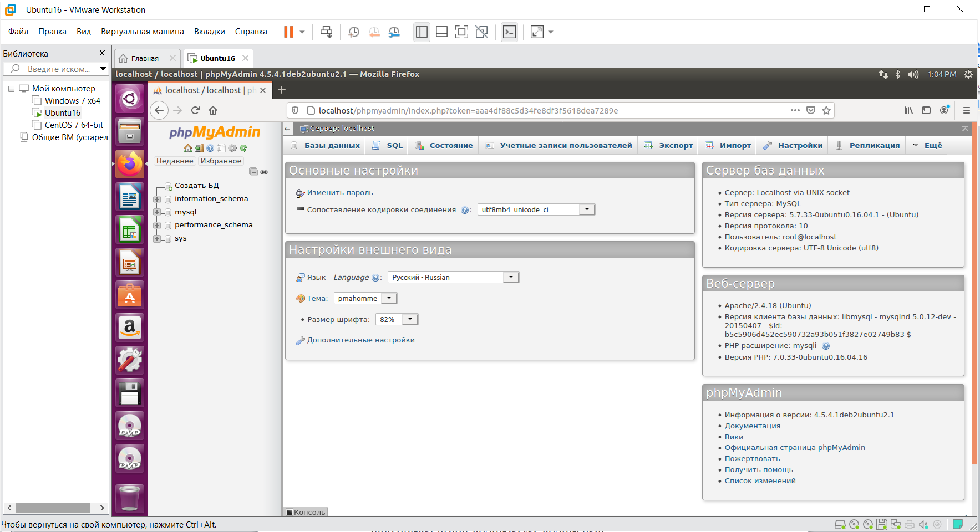The width and height of the screenshot is (980, 532).
Task: Revert the VM to the previous snapshot
Action: [374, 32]
